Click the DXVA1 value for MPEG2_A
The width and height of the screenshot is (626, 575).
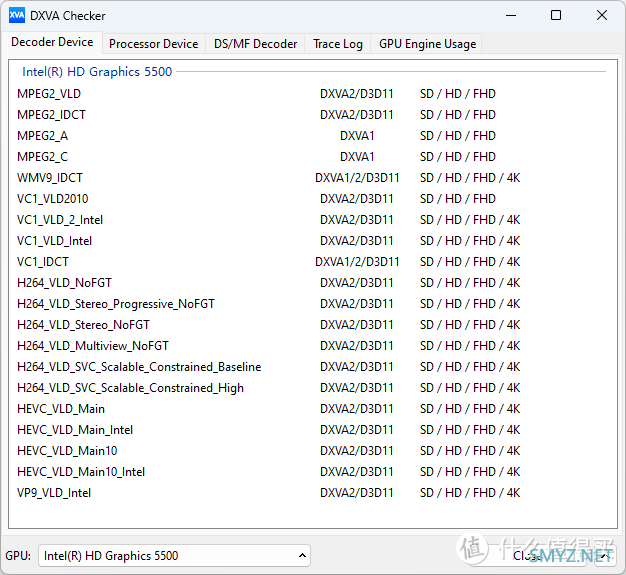point(357,136)
